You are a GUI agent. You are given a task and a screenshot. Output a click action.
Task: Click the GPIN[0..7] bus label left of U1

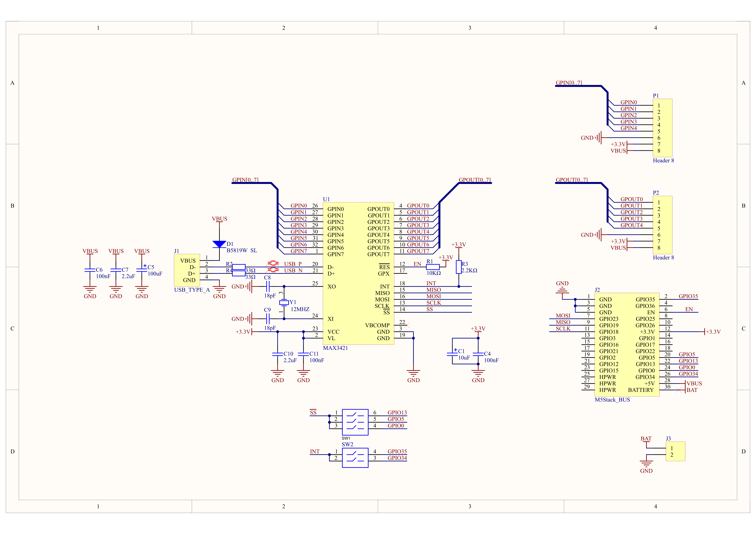(x=245, y=180)
